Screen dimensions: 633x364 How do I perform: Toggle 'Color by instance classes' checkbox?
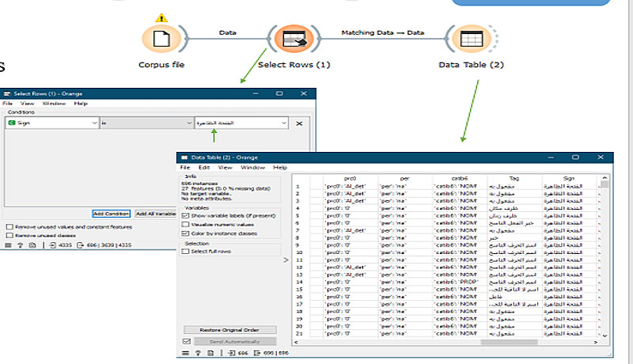[x=186, y=233]
